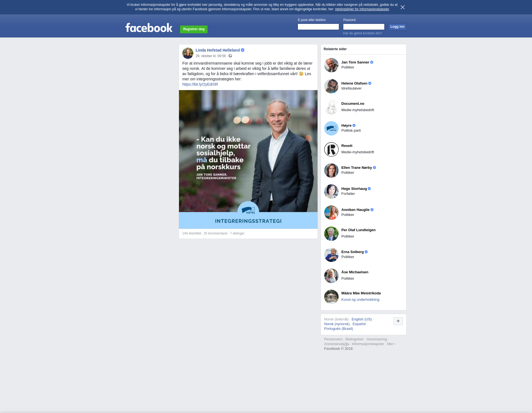This screenshot has width=532, height=413.
Task: Switch language to Español
Action: [359, 324]
